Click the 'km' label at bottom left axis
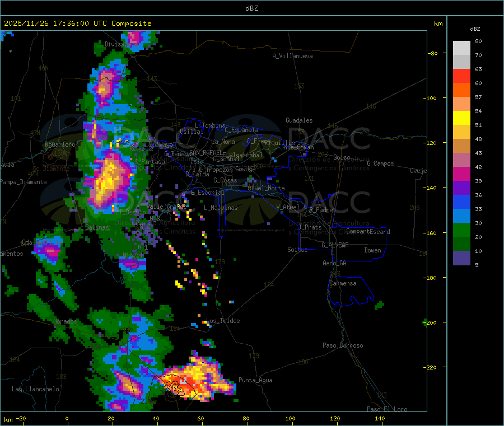 click(8, 420)
